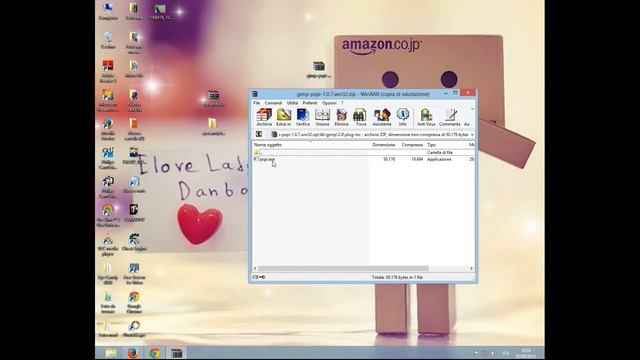The width and height of the screenshot is (640, 360).
Task: Click the scrollbar left arrow in WinRAR
Action: pyautogui.click(x=255, y=268)
